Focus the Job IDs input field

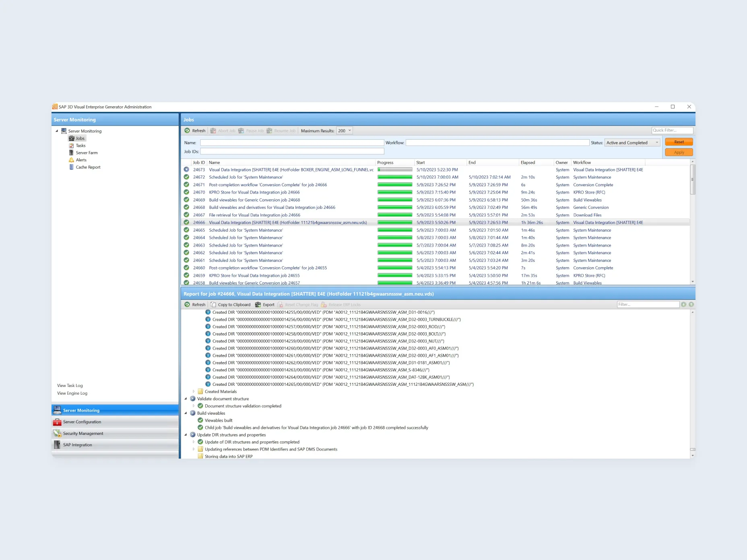pos(292,152)
